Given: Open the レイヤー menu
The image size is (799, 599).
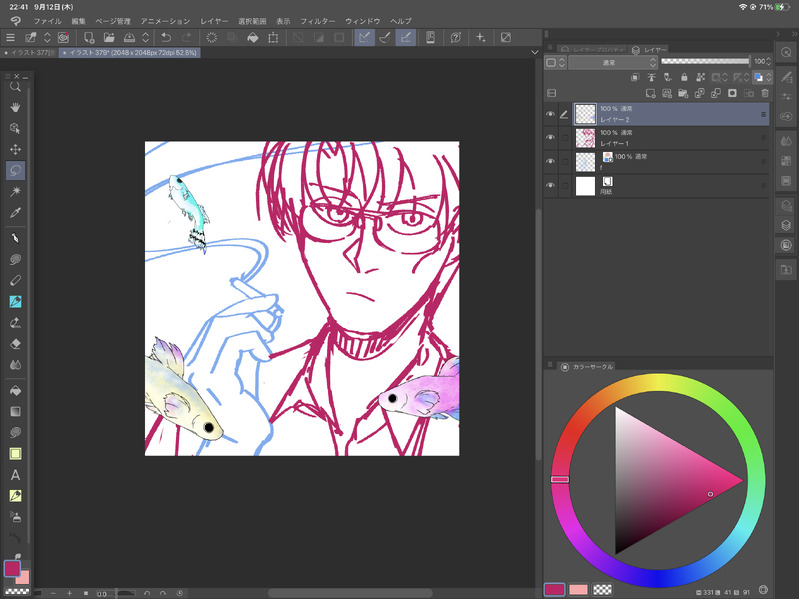Looking at the screenshot, I should pos(214,21).
